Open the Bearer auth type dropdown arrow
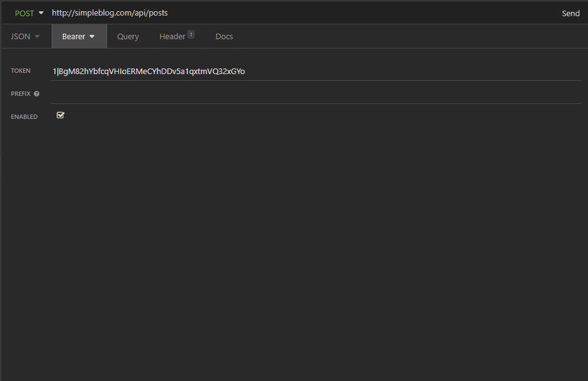Image resolution: width=588 pixels, height=381 pixels. (x=92, y=36)
